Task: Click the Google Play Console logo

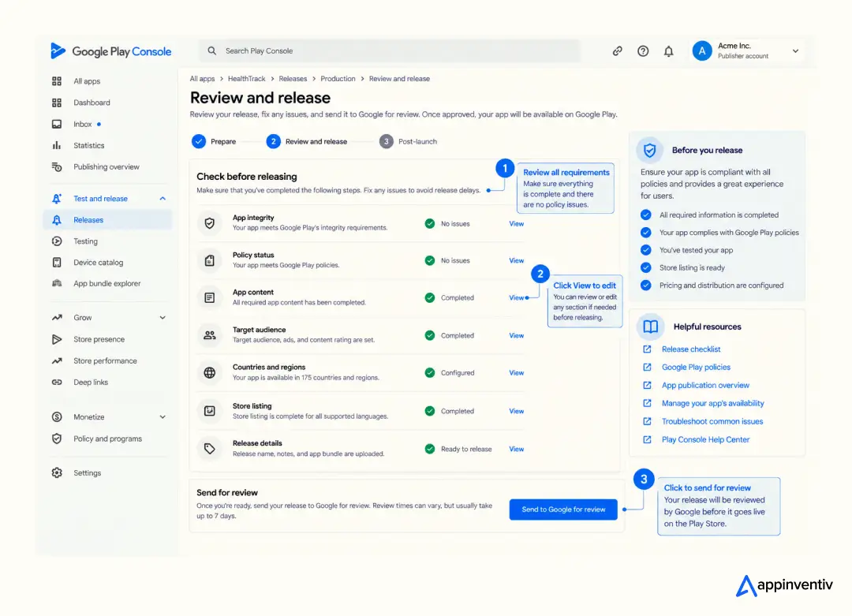Action: 111,51
